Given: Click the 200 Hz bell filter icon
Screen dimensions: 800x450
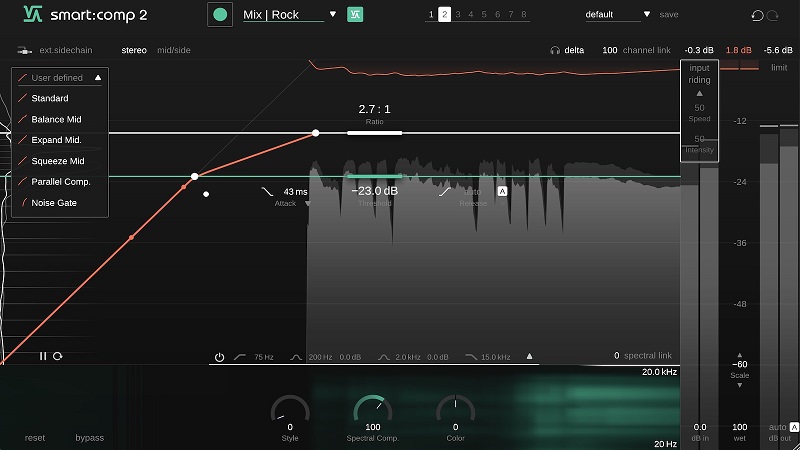Looking at the screenshot, I should pyautogui.click(x=296, y=357).
